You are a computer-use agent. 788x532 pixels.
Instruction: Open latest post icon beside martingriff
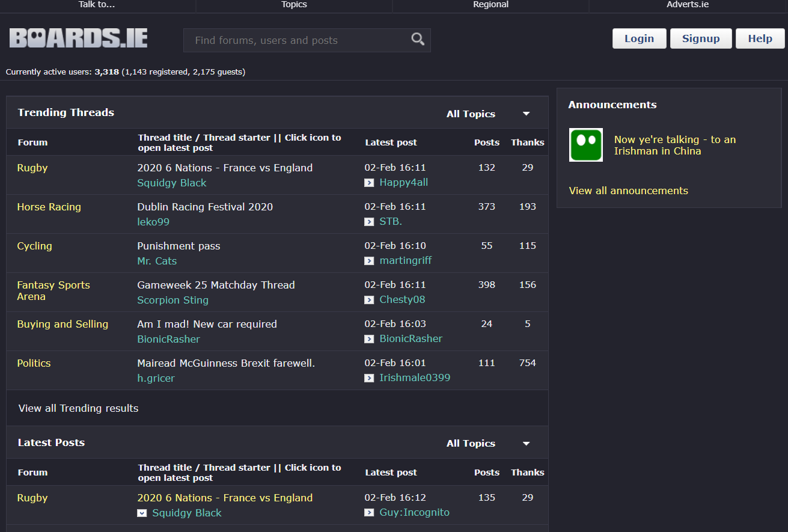[x=369, y=261]
